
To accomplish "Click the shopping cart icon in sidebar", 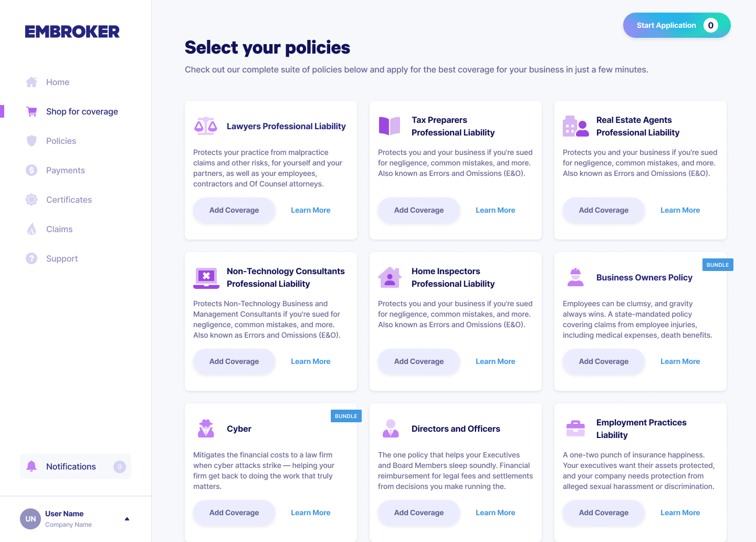I will click(x=31, y=111).
